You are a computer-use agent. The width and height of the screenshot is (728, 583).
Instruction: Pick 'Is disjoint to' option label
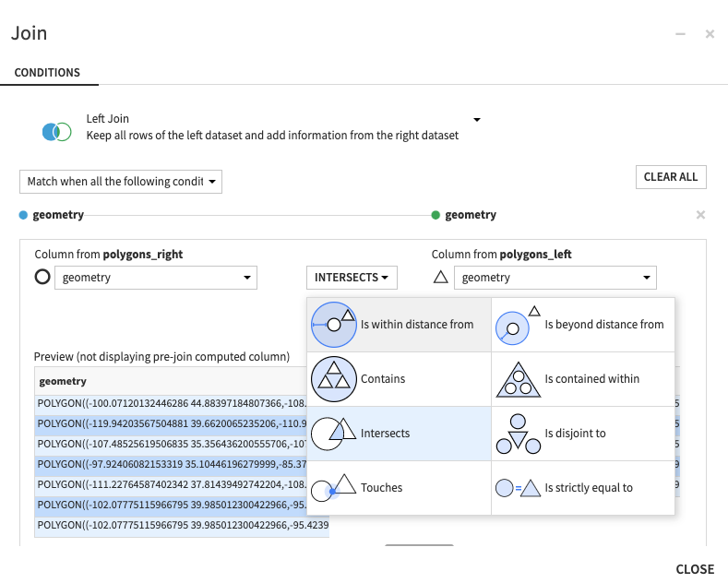click(575, 433)
